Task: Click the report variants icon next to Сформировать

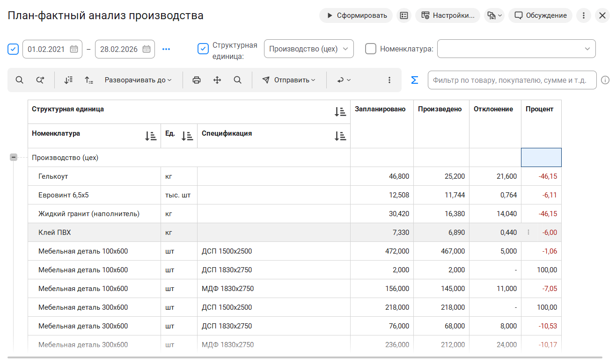Action: point(404,15)
